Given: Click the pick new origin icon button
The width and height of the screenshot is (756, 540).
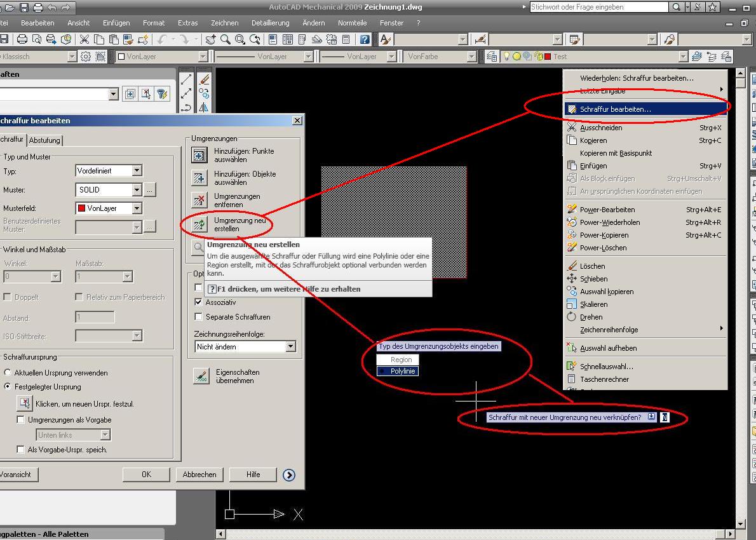Looking at the screenshot, I should [25, 403].
